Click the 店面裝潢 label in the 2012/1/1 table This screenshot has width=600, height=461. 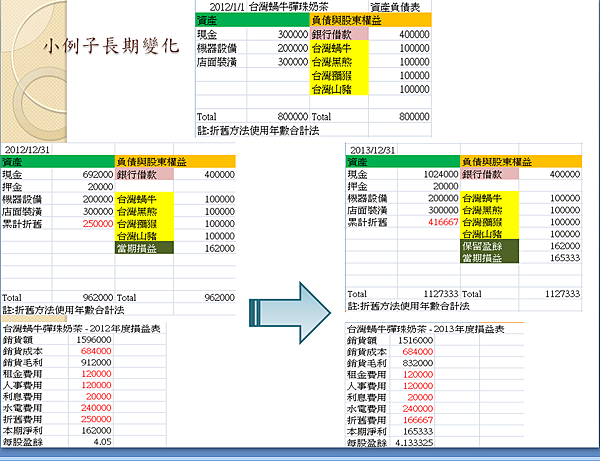pos(217,62)
